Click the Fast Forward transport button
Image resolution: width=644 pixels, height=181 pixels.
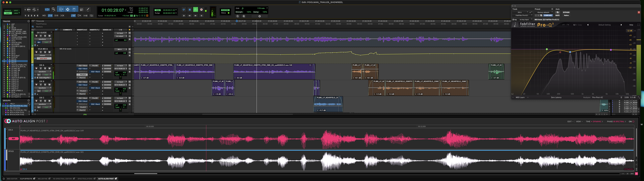[x=196, y=16]
